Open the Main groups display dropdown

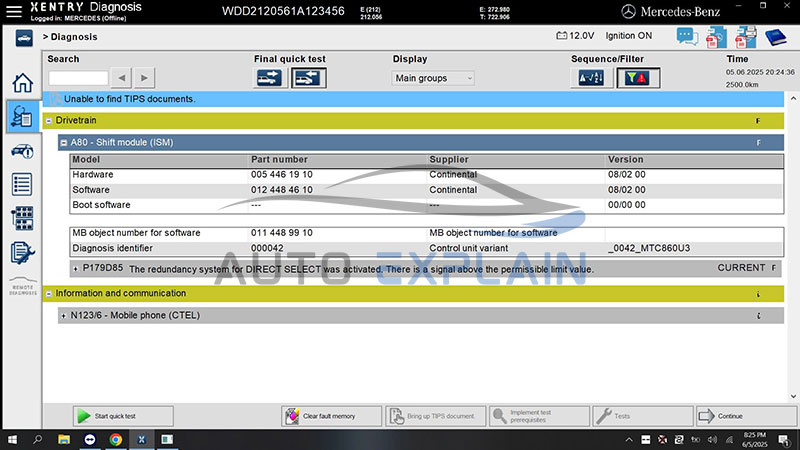click(433, 78)
